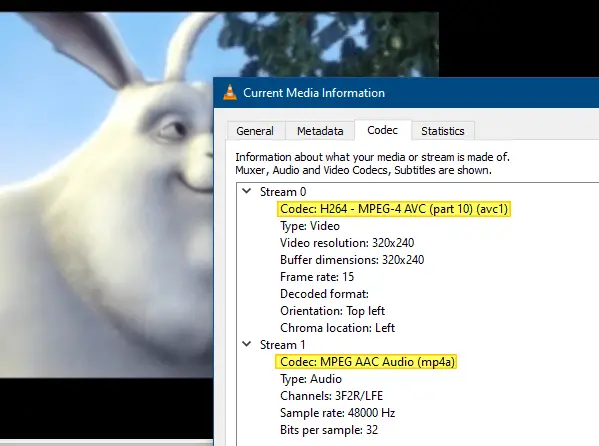Switch to the General tab
This screenshot has height=446, width=599.
[x=255, y=131]
